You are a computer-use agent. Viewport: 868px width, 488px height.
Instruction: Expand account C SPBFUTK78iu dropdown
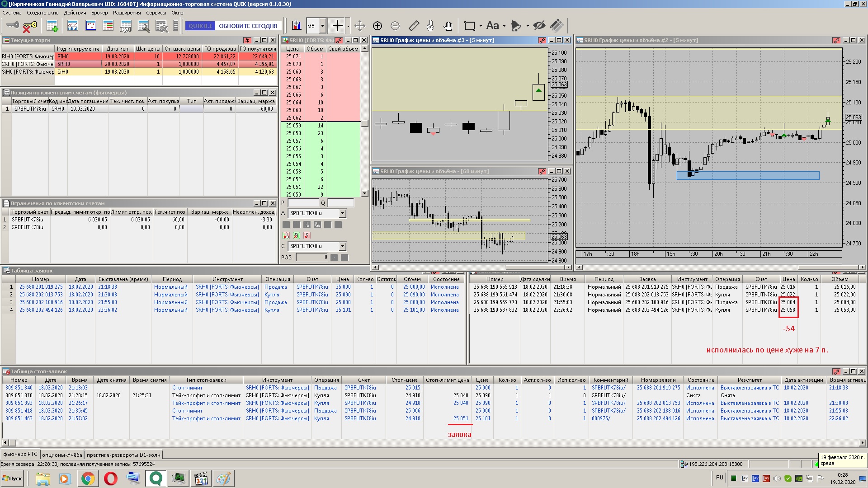[342, 246]
